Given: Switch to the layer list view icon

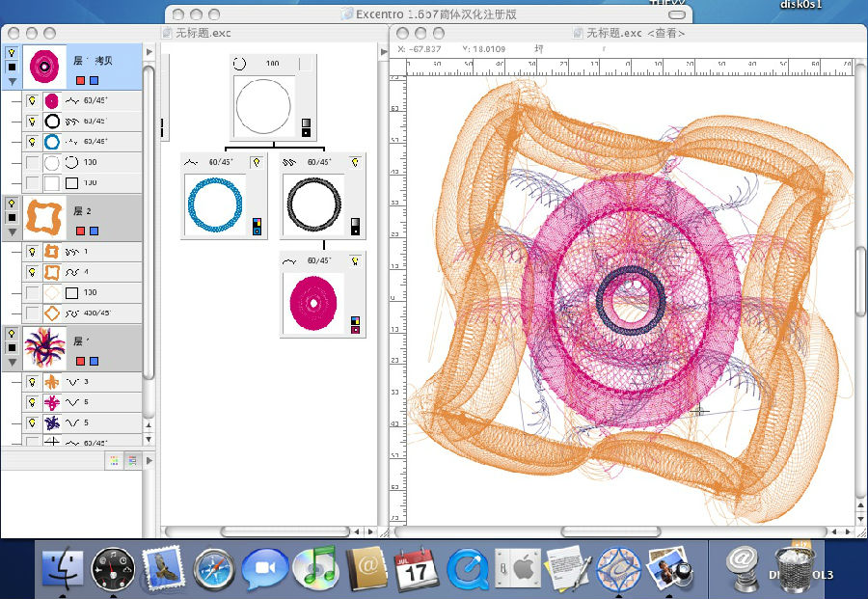Looking at the screenshot, I should [x=131, y=461].
